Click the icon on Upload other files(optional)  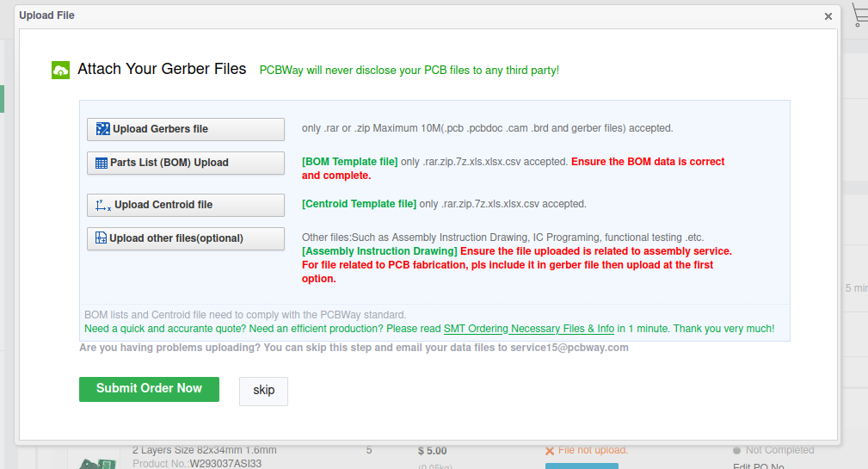(101, 238)
